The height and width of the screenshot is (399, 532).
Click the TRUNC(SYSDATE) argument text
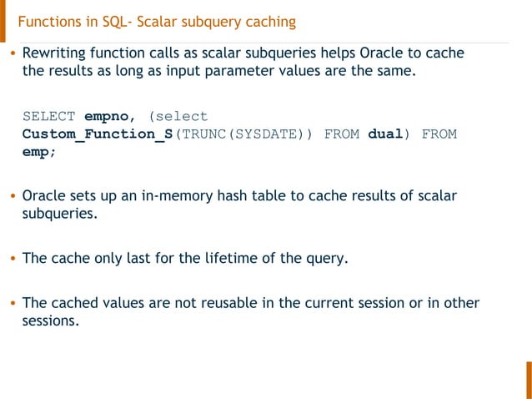click(x=243, y=134)
